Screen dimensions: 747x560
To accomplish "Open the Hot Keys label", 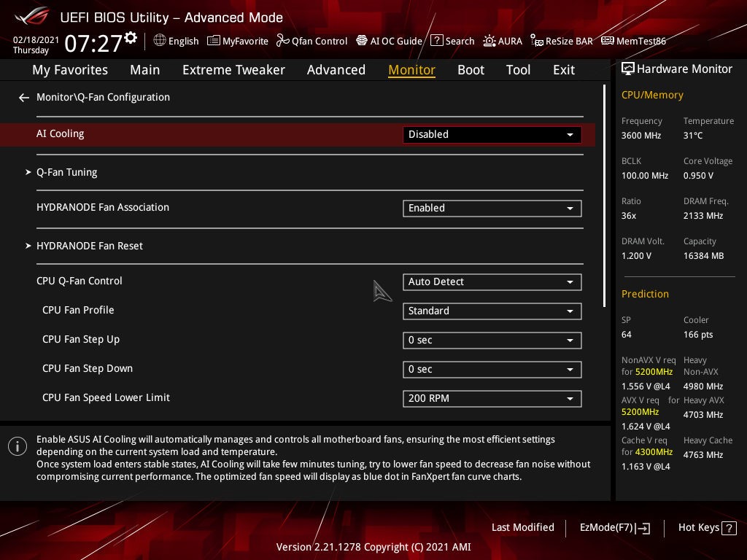I will pos(698,528).
